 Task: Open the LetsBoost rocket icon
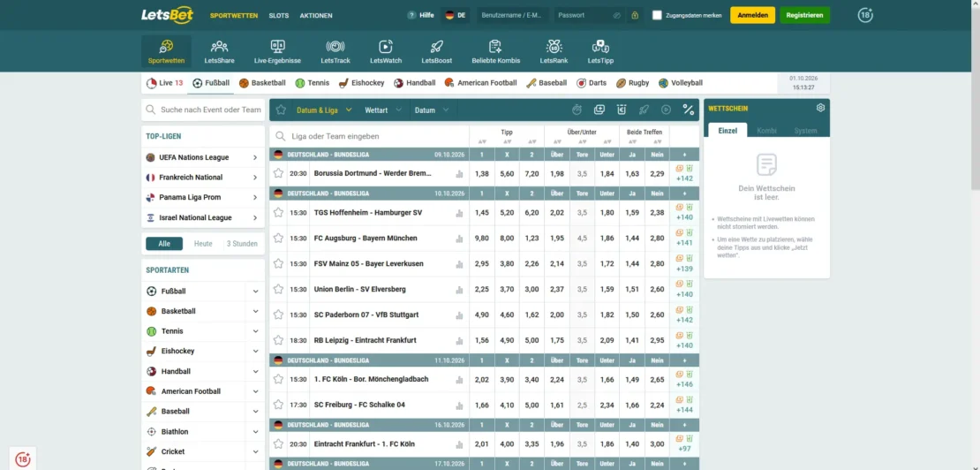(436, 46)
